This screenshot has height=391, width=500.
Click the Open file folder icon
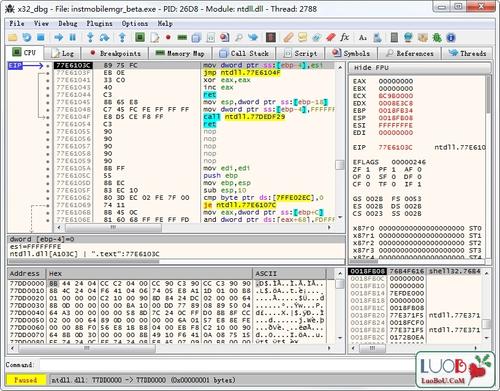click(x=12, y=37)
